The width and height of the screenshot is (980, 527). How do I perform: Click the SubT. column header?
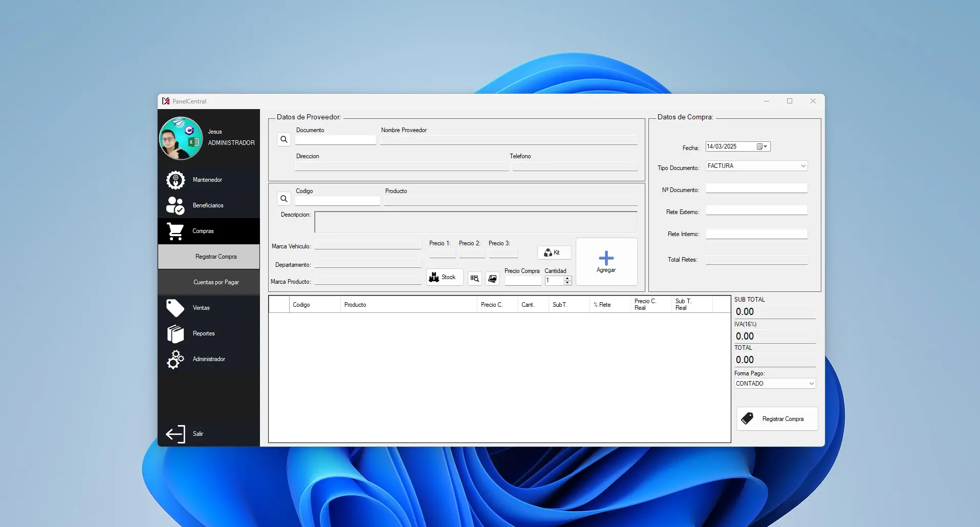(x=569, y=305)
